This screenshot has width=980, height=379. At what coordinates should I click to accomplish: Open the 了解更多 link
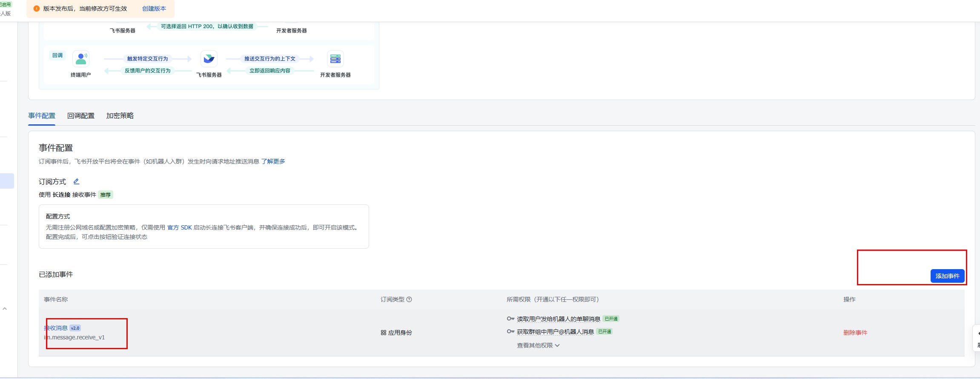click(273, 161)
